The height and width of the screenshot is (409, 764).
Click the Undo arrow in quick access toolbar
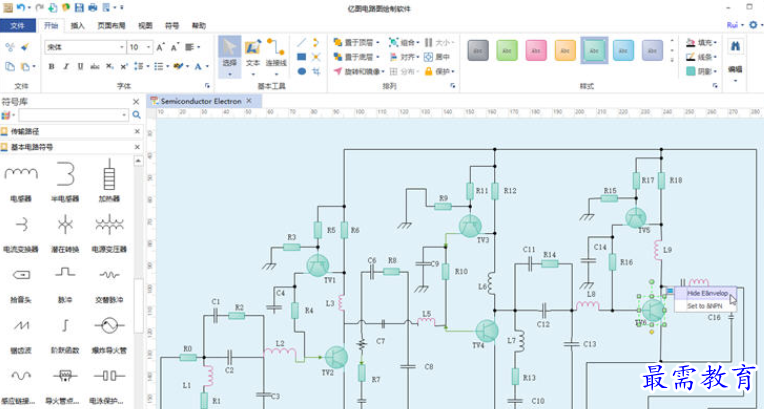(x=20, y=7)
